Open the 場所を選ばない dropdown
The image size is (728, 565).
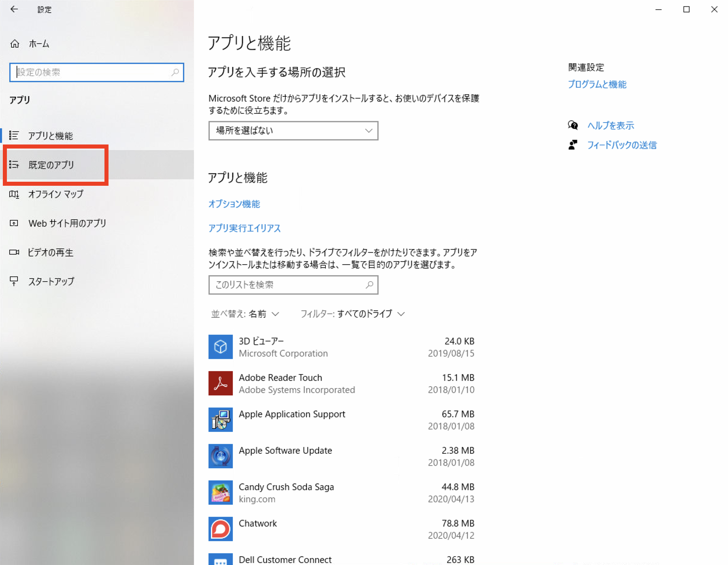[x=294, y=131]
